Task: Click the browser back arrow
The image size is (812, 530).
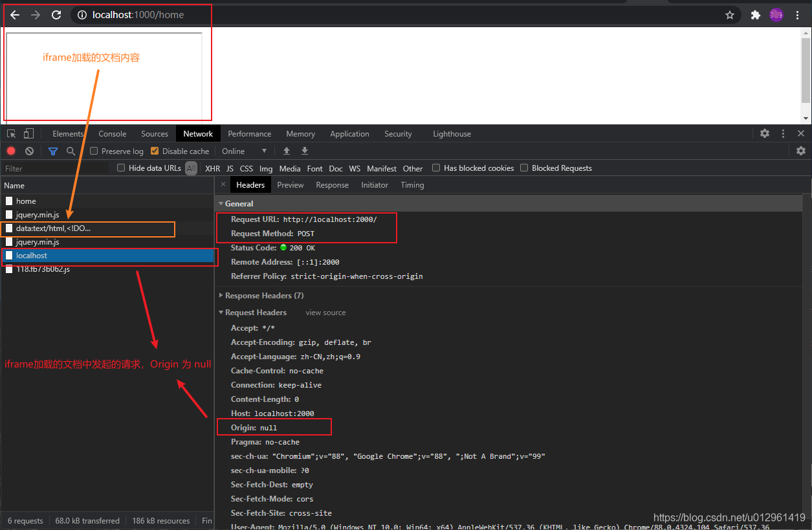Action: tap(15, 15)
